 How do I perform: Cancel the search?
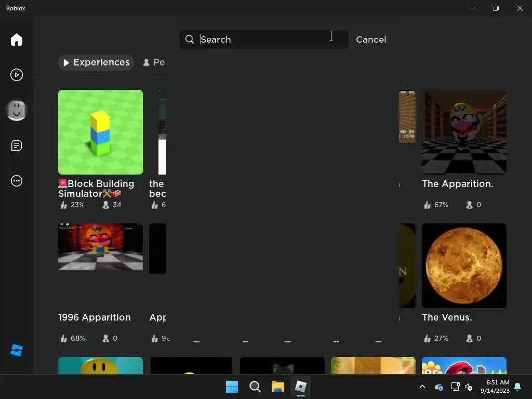tap(371, 39)
